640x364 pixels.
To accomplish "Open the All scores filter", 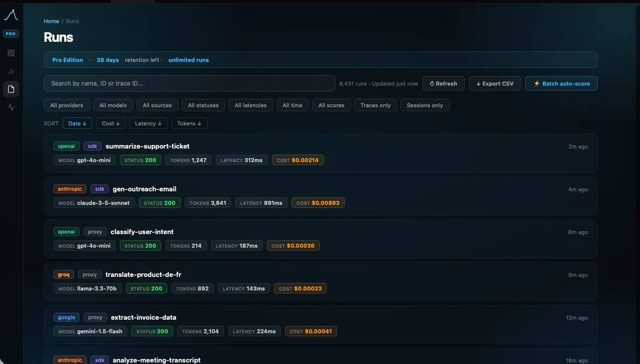I will tap(331, 105).
